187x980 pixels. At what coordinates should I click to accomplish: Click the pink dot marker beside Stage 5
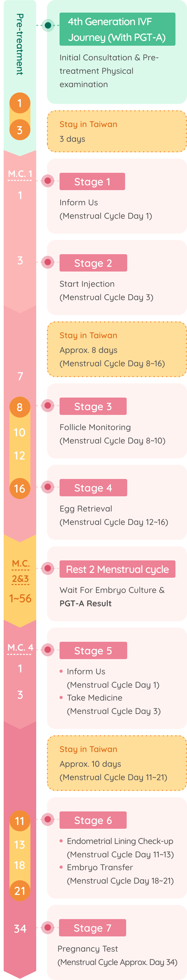[47, 649]
